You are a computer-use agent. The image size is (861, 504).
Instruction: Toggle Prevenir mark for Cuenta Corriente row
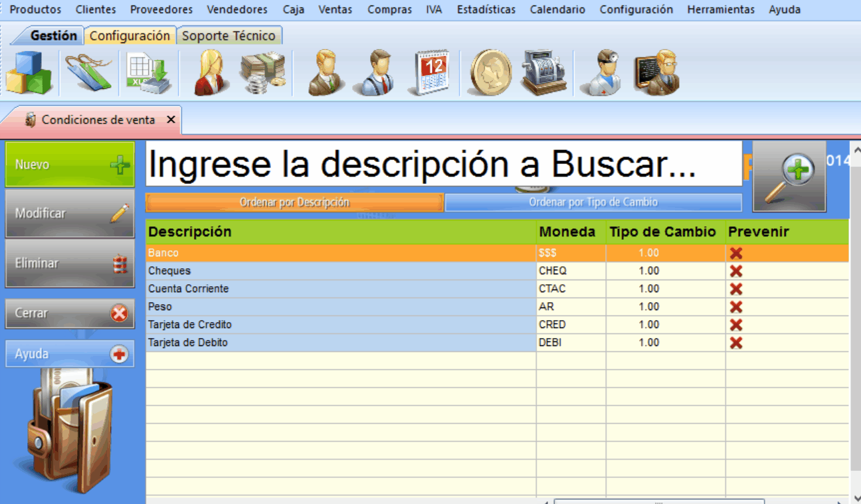[735, 289]
